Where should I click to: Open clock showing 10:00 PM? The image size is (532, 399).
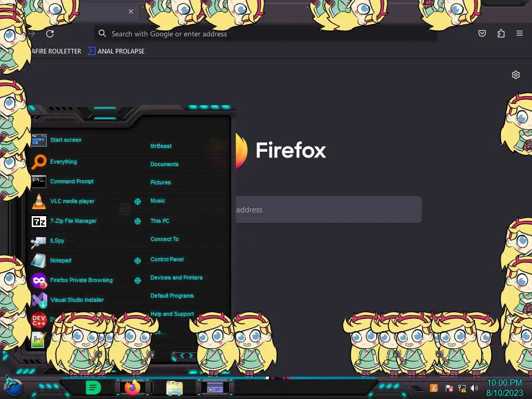[x=504, y=388]
